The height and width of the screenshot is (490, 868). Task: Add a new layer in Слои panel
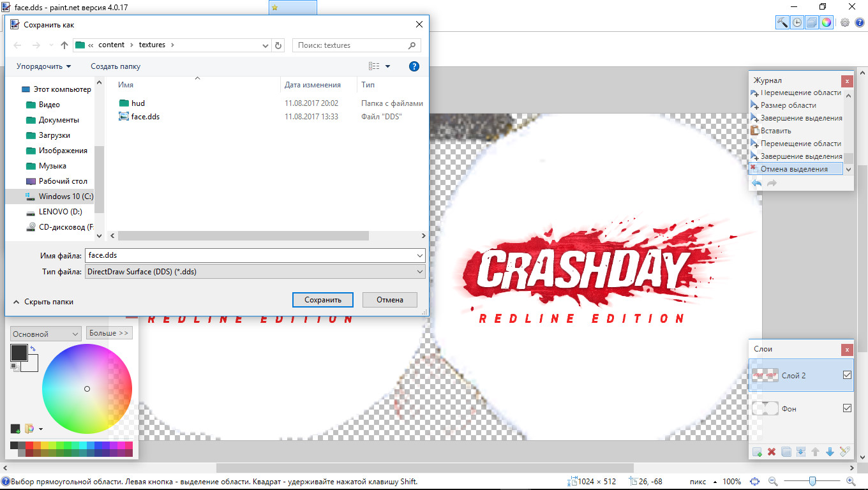pyautogui.click(x=757, y=452)
